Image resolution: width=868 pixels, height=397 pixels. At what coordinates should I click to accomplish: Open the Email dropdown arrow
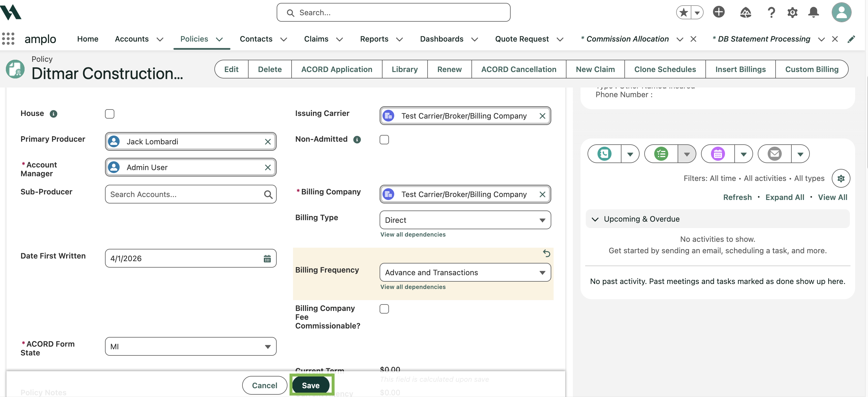point(800,154)
